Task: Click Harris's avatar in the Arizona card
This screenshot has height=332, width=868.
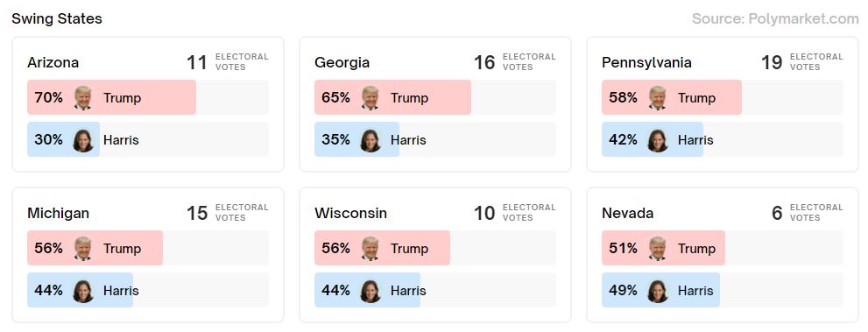Action: (83, 140)
